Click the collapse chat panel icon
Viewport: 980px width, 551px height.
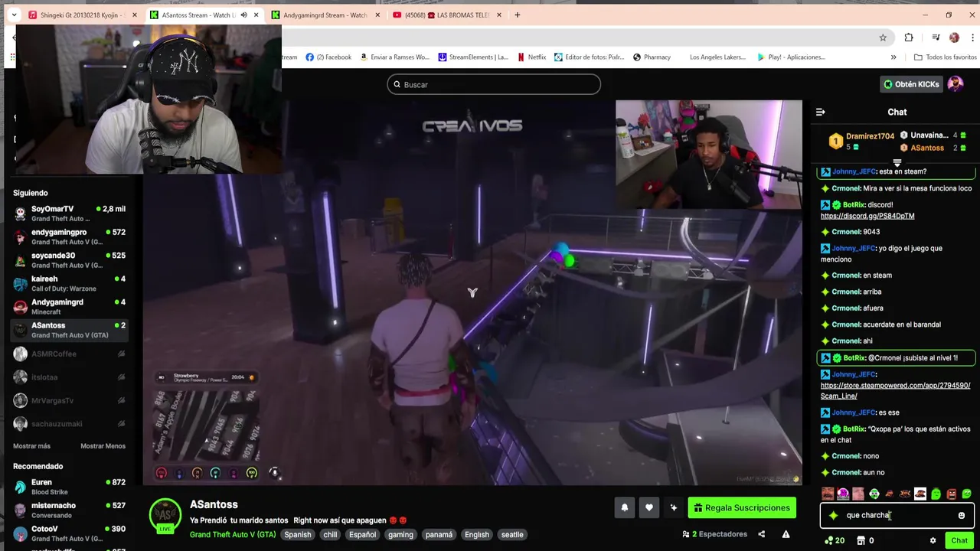(x=820, y=112)
